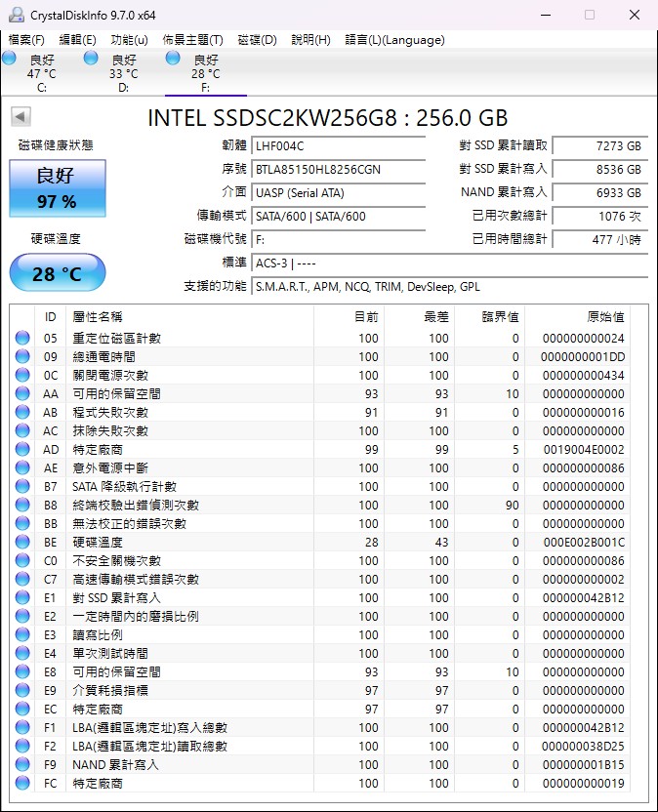658x812 pixels.
Task: Click the drive letter field F:
Action: [x=339, y=240]
